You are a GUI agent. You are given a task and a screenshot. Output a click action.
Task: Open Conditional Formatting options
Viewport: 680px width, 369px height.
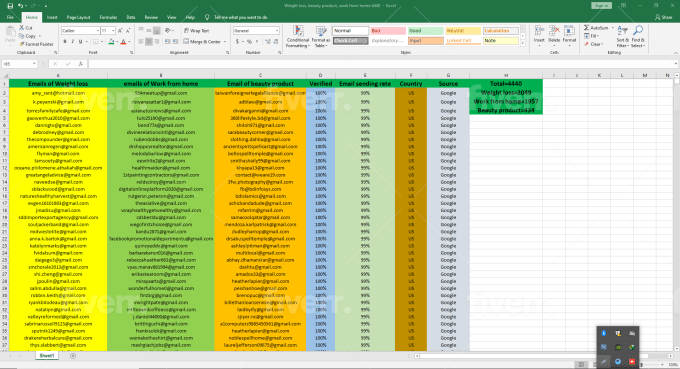pyautogui.click(x=298, y=36)
